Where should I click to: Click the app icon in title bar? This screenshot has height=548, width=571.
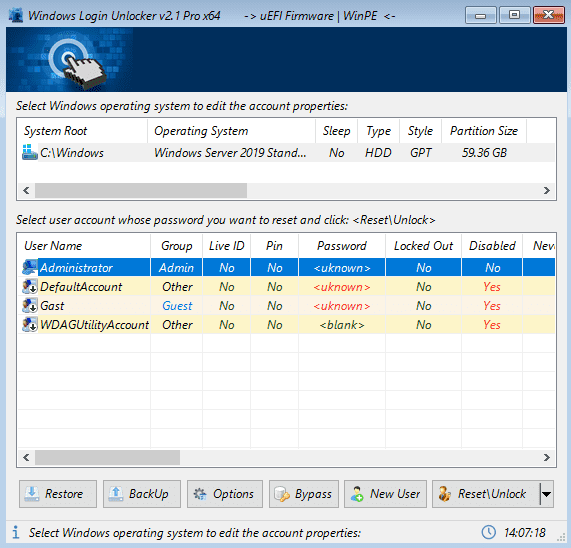tap(16, 15)
